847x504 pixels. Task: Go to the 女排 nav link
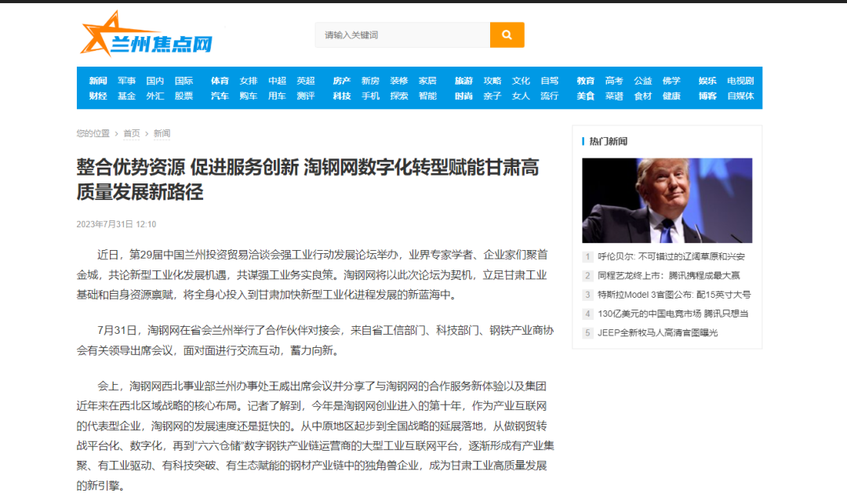click(x=249, y=81)
